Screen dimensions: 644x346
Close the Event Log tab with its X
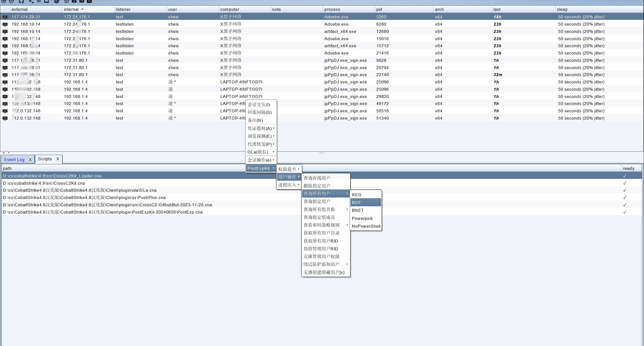[x=30, y=160]
